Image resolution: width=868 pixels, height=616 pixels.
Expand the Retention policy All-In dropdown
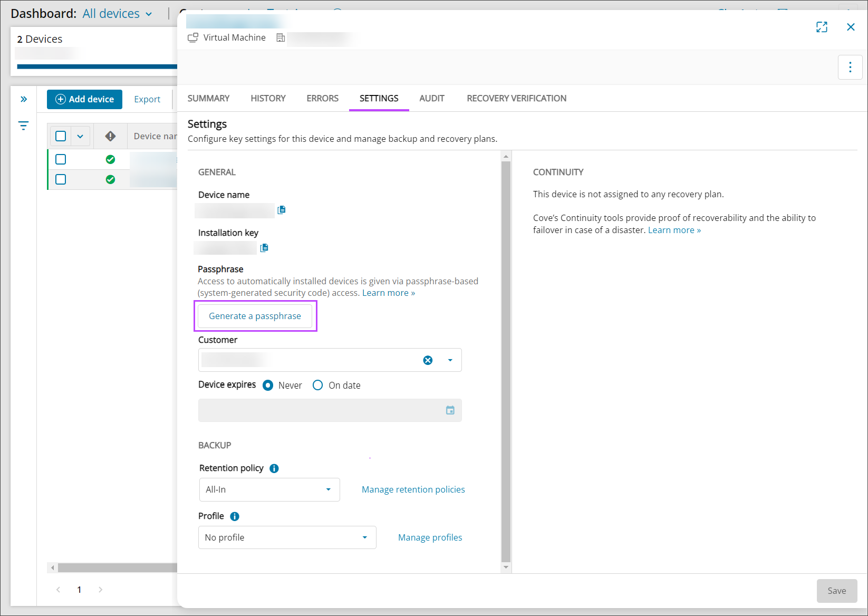pyautogui.click(x=269, y=490)
